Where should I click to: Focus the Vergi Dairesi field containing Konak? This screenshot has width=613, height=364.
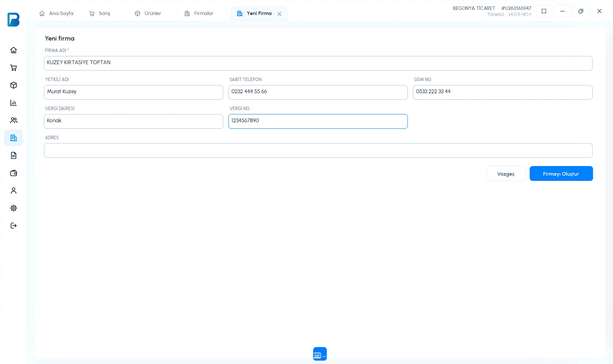[133, 121]
